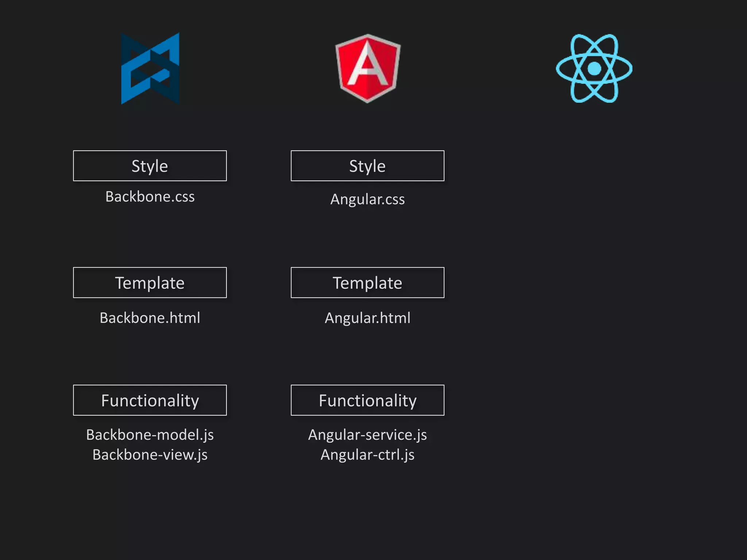Click the Angular.css file label

coord(367,199)
